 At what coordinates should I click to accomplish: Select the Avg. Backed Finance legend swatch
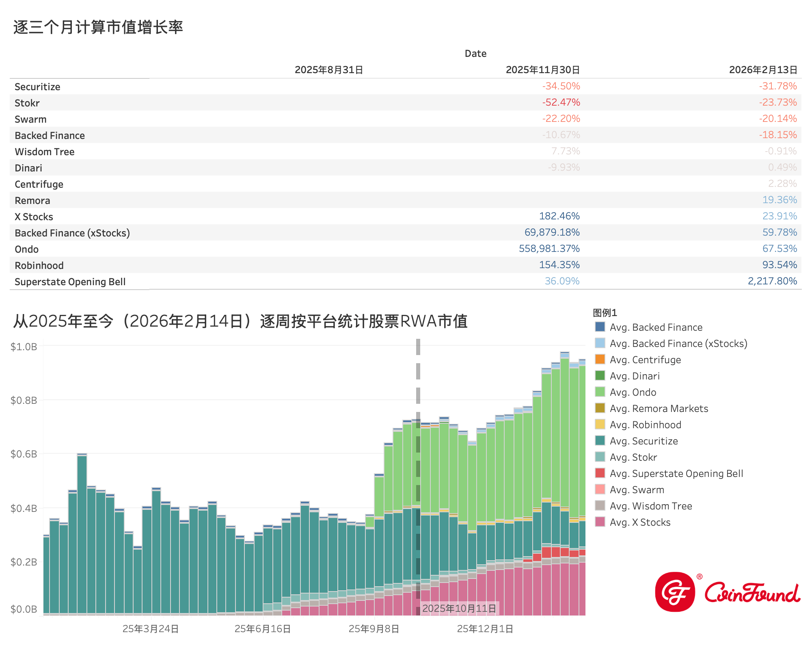tap(600, 327)
